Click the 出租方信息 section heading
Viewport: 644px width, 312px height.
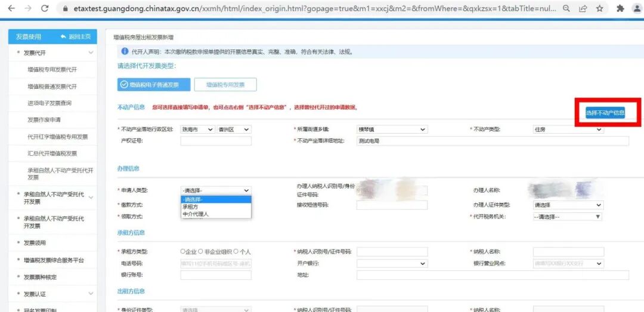[x=131, y=291]
